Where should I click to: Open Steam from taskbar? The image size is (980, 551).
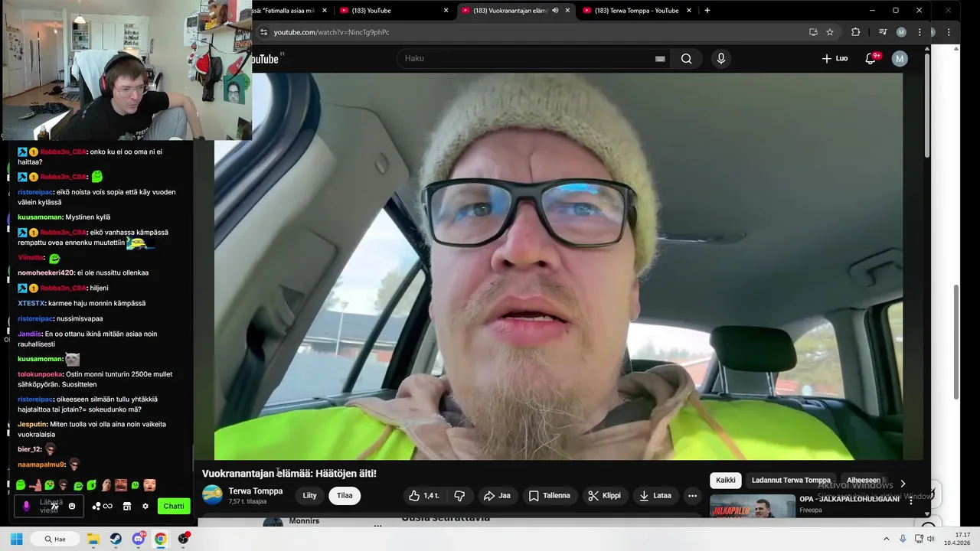click(116, 539)
